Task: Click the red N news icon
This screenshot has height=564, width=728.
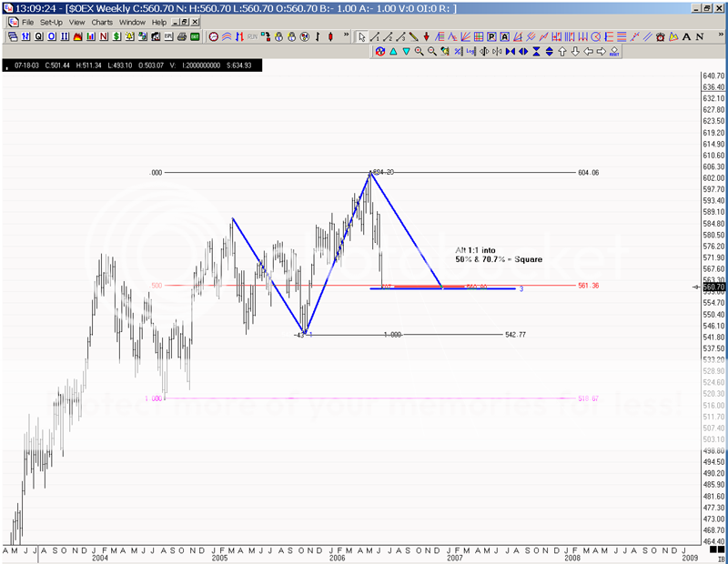Action: [104, 36]
